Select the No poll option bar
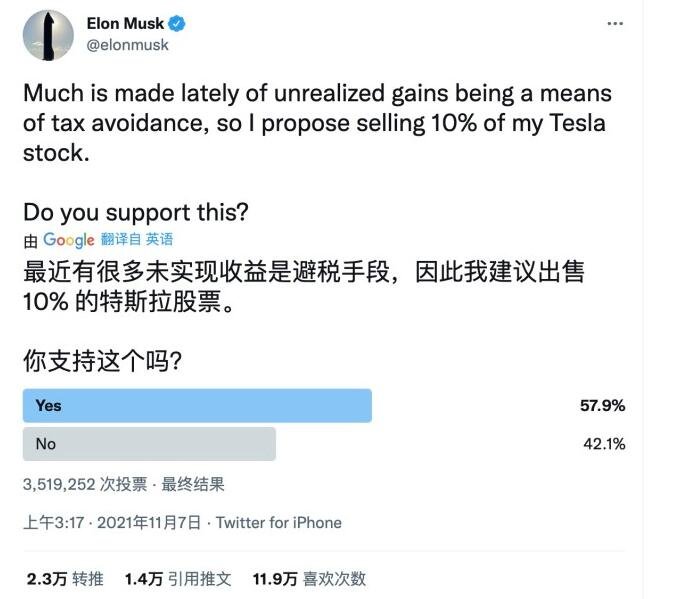678x599 pixels. [149, 443]
